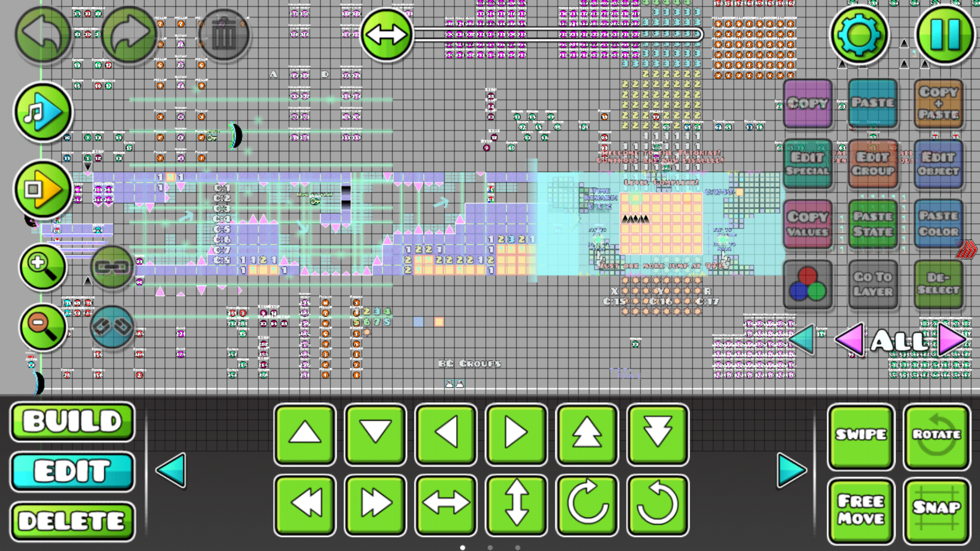
Task: Zoom out with the minus magnifier
Action: [43, 327]
